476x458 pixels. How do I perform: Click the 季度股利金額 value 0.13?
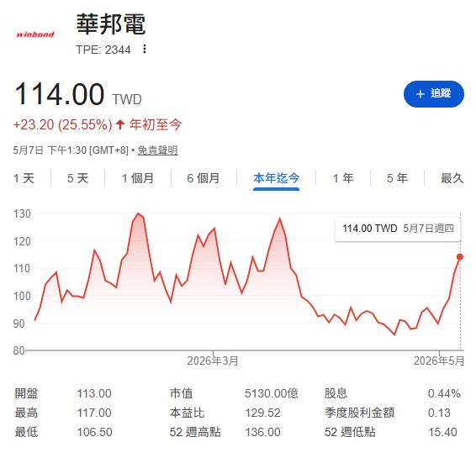pos(439,413)
